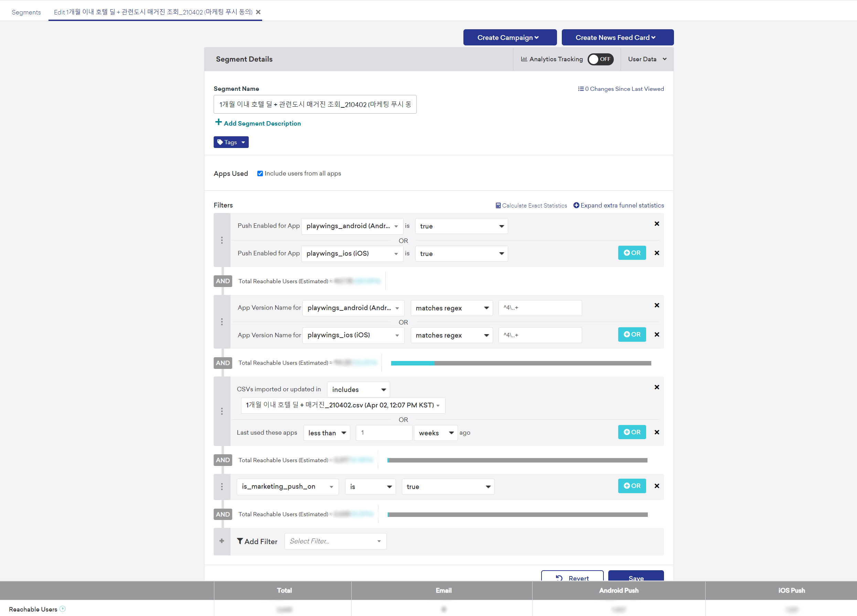Image resolution: width=857 pixels, height=616 pixels.
Task: Open the Select Filter dropdown
Action: (335, 541)
